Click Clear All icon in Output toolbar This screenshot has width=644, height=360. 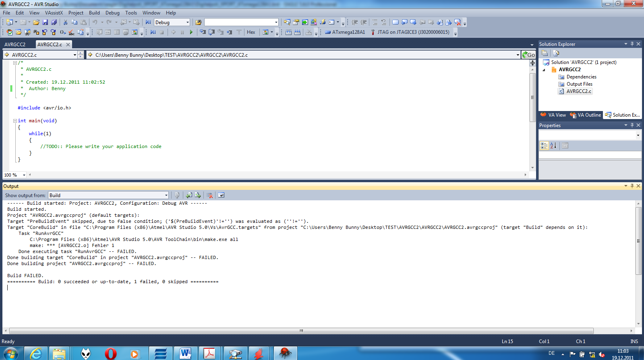coord(209,195)
